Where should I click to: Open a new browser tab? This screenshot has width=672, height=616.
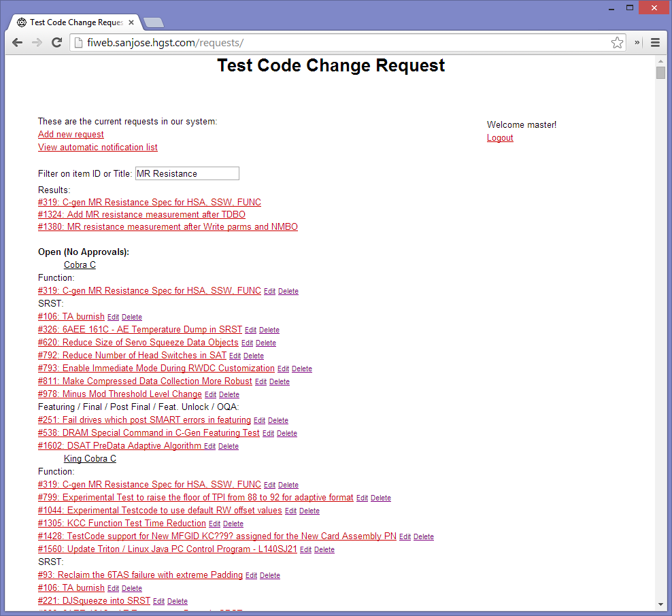click(x=154, y=22)
